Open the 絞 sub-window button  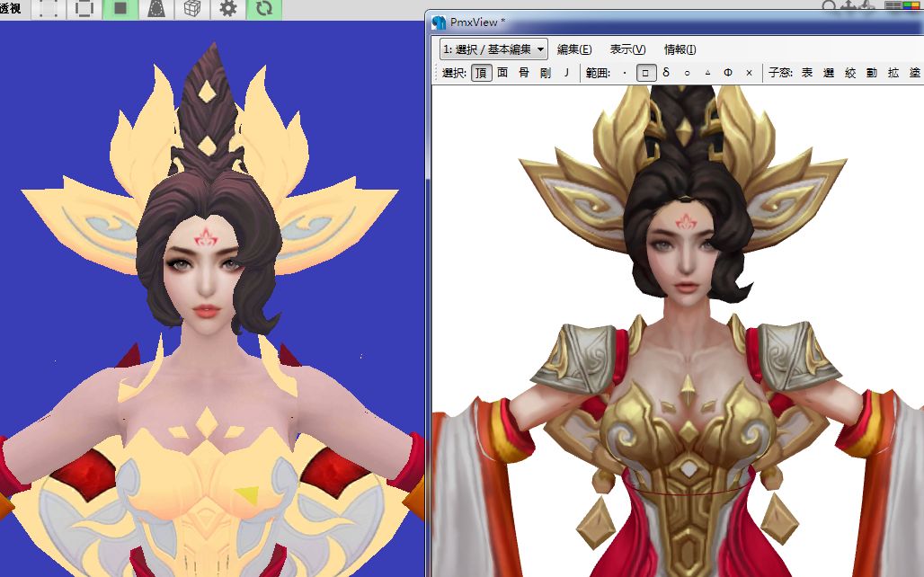tap(850, 73)
